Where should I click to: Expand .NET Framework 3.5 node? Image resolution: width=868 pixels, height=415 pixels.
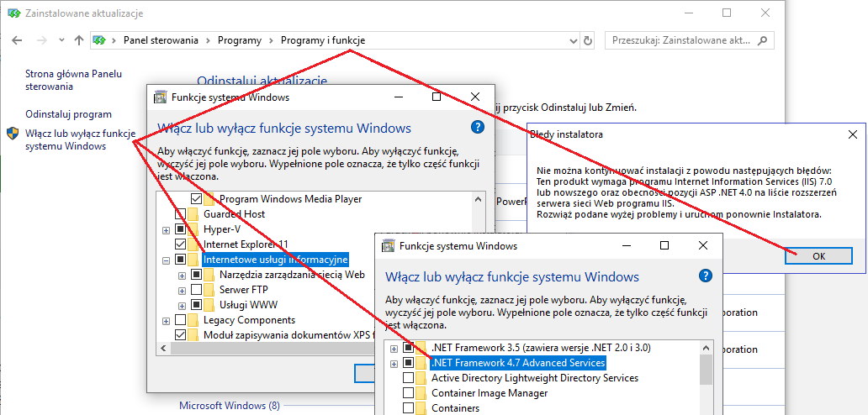[394, 348]
